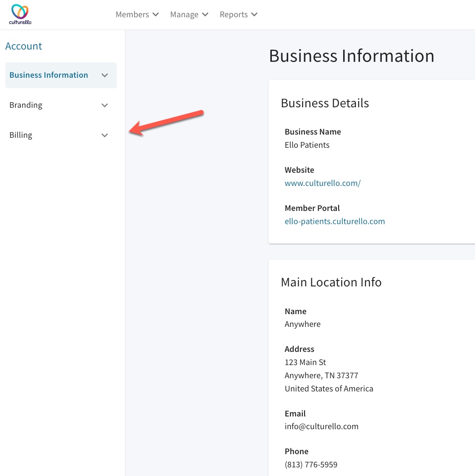Click the Business Name label
Image resolution: width=475 pixels, height=476 pixels.
click(x=313, y=132)
